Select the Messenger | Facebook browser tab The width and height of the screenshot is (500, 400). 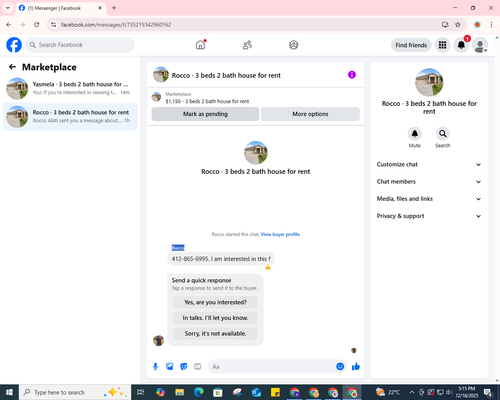point(61,8)
